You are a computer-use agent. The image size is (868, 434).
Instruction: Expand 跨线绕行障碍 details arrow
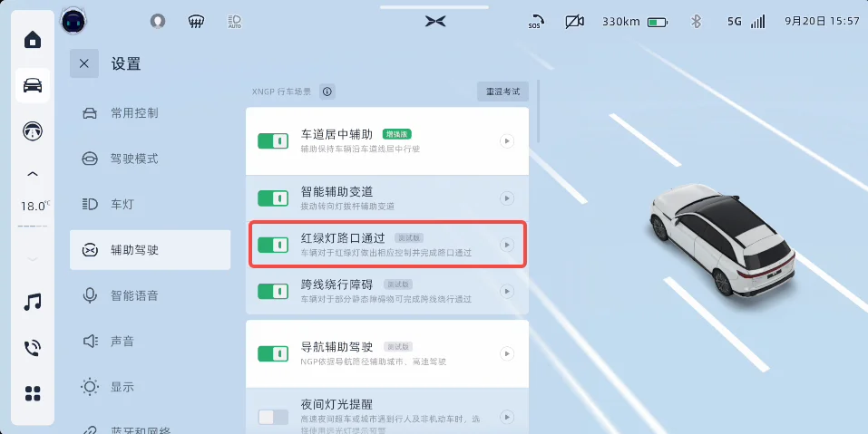point(506,291)
